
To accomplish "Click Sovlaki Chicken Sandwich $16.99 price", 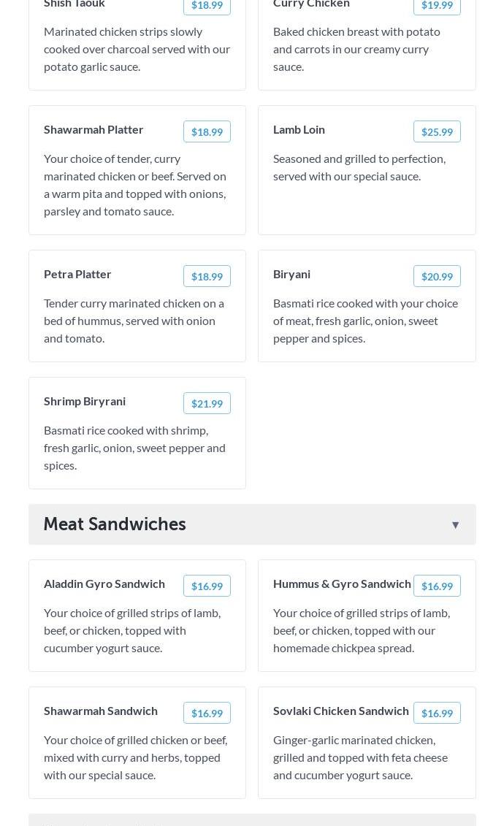I will pyautogui.click(x=437, y=713).
